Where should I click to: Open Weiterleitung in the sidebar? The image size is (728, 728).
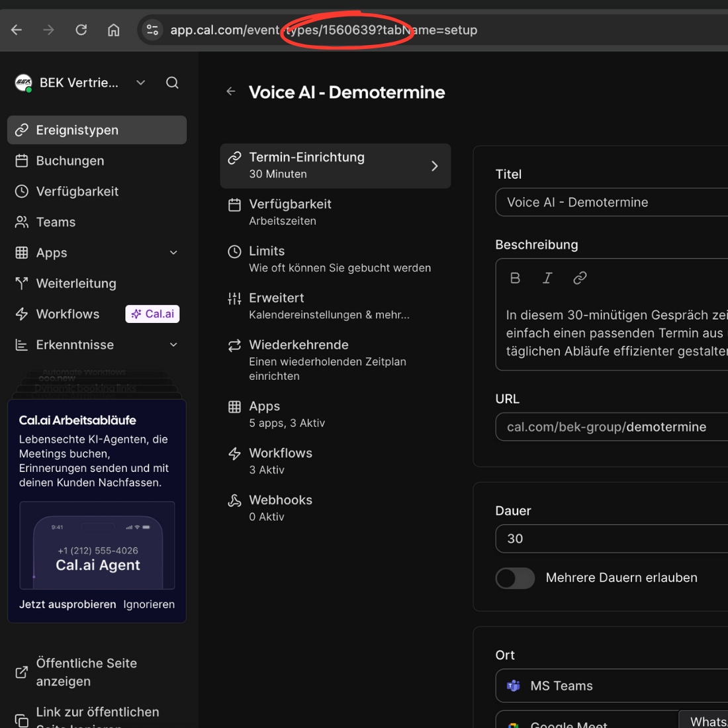(x=97, y=283)
